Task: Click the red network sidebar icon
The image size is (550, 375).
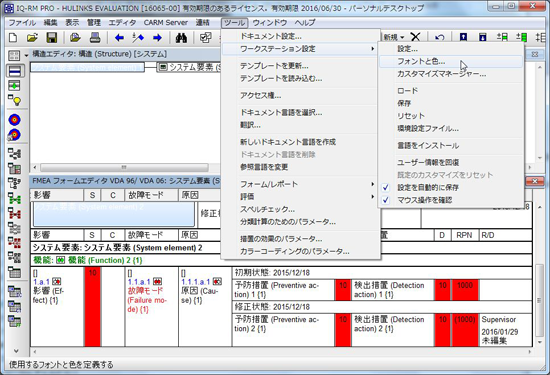Action: pyautogui.click(x=14, y=213)
